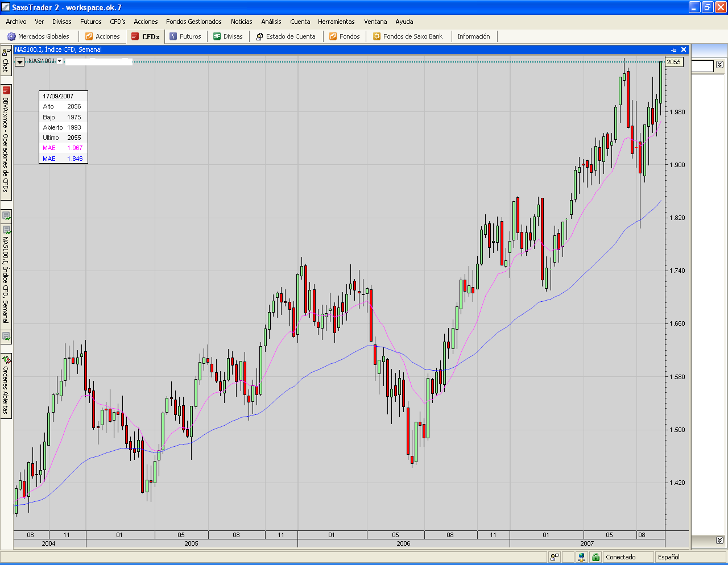Expand the right panel double-chevron at top
The height and width of the screenshot is (565, 728).
pos(719,65)
